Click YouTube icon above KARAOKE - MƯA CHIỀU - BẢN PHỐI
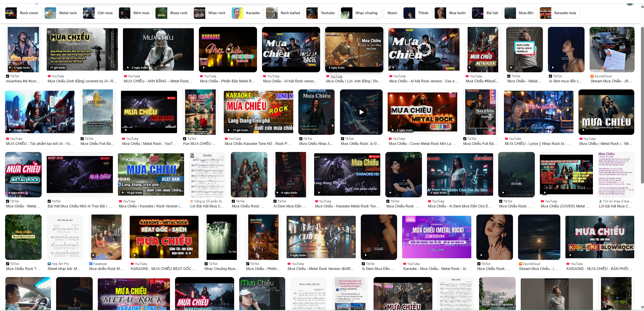The height and width of the screenshot is (311, 644). click(x=568, y=264)
